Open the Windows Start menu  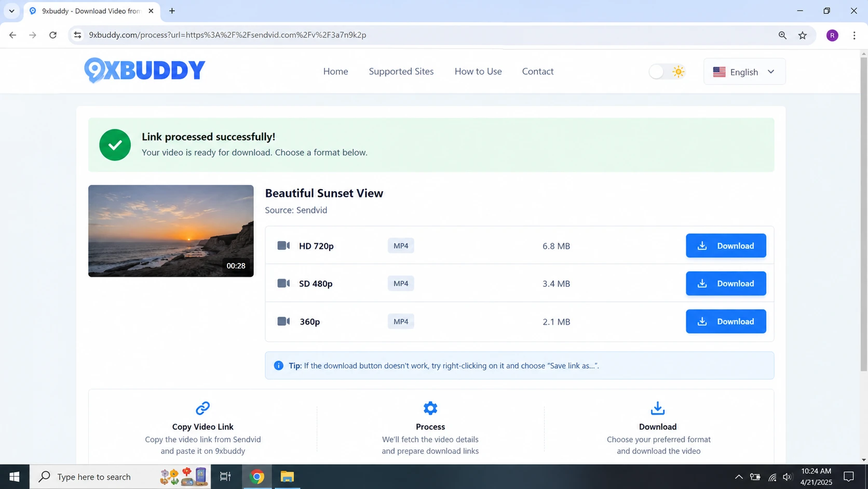15,477
